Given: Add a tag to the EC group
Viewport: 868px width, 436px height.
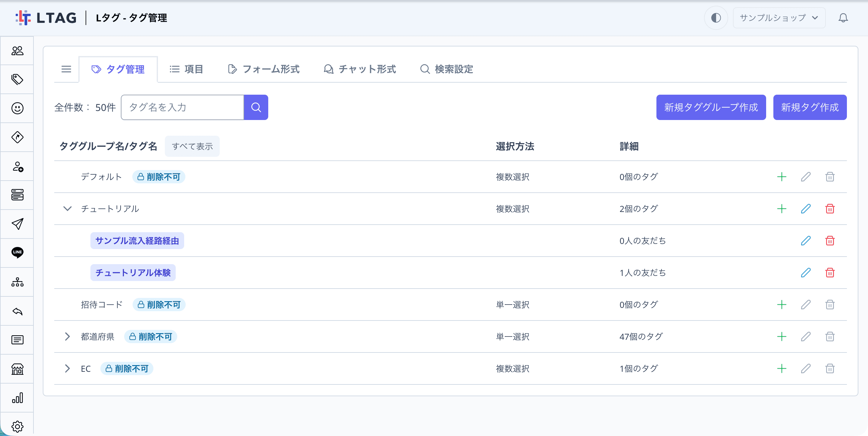Looking at the screenshot, I should coord(782,368).
